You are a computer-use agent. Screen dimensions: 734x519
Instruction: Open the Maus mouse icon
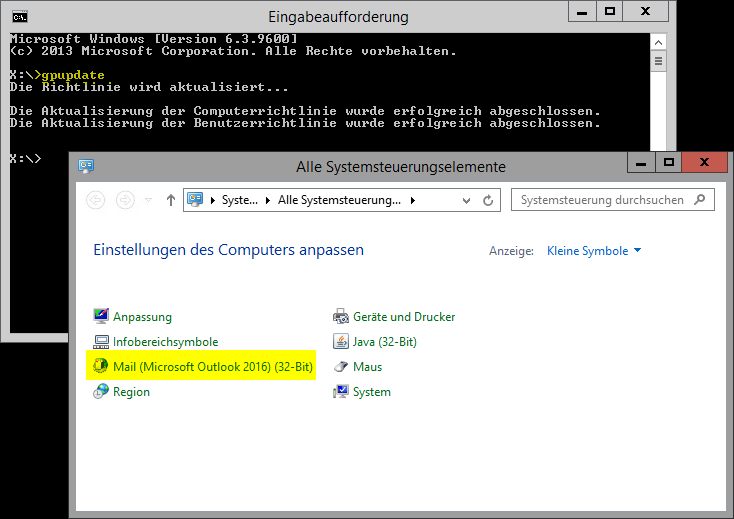[341, 367]
